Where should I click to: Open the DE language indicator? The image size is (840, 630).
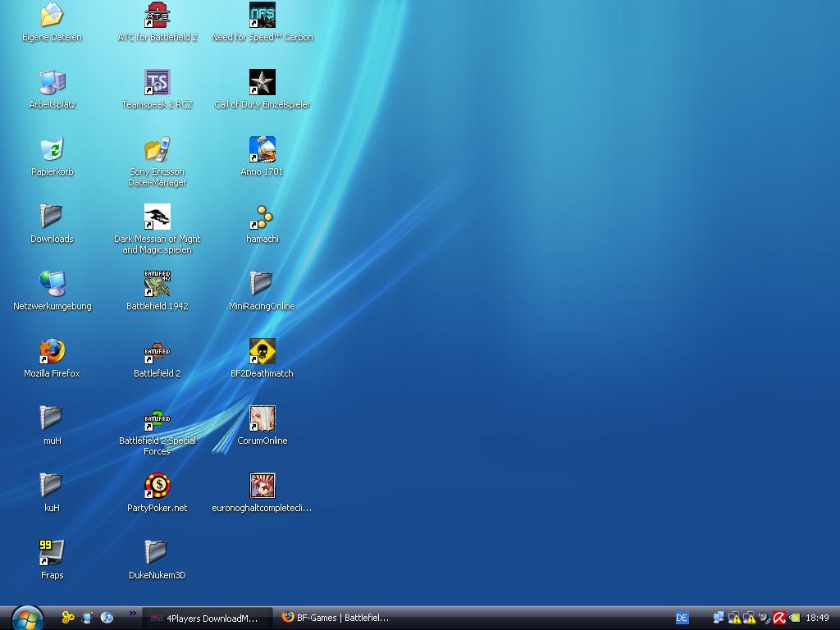[x=682, y=619]
